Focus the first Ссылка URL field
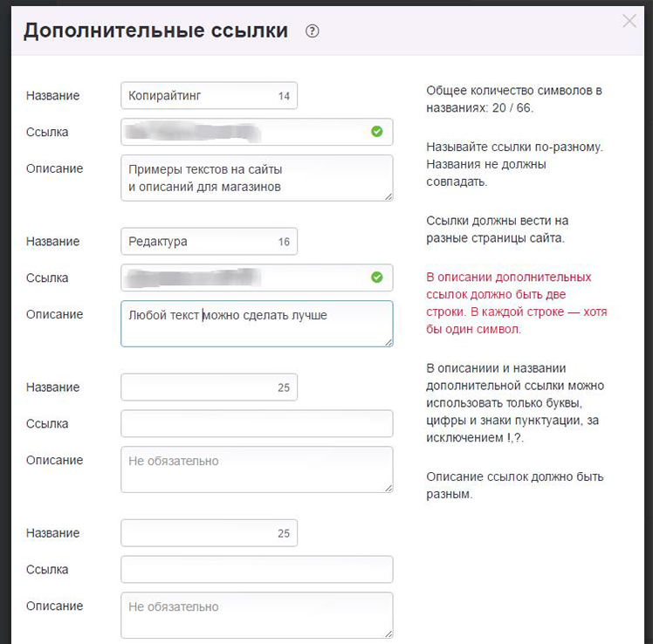This screenshot has height=644, width=653. point(257,132)
